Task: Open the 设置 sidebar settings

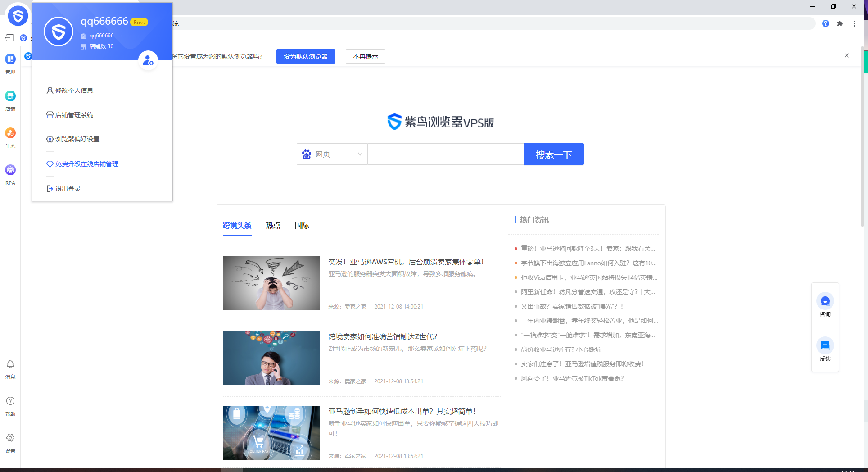Action: click(x=10, y=443)
